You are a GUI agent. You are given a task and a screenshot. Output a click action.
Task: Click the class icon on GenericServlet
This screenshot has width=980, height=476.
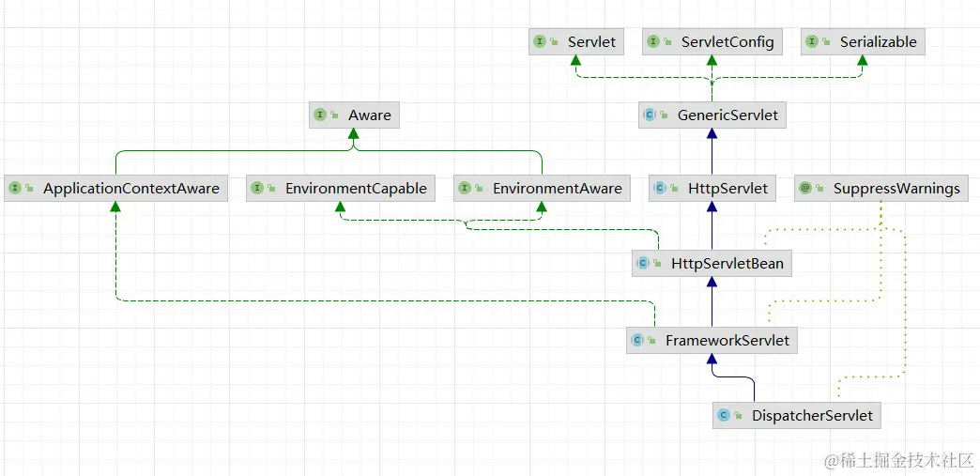coord(650,115)
